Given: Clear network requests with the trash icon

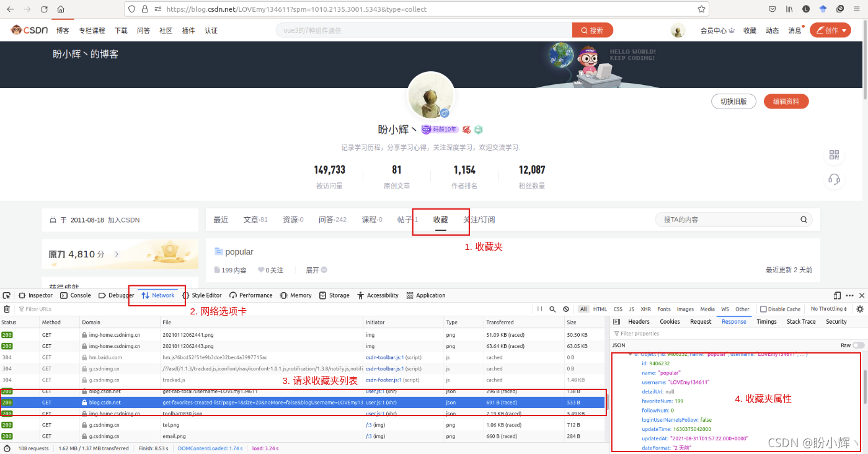Looking at the screenshot, I should click(x=7, y=309).
